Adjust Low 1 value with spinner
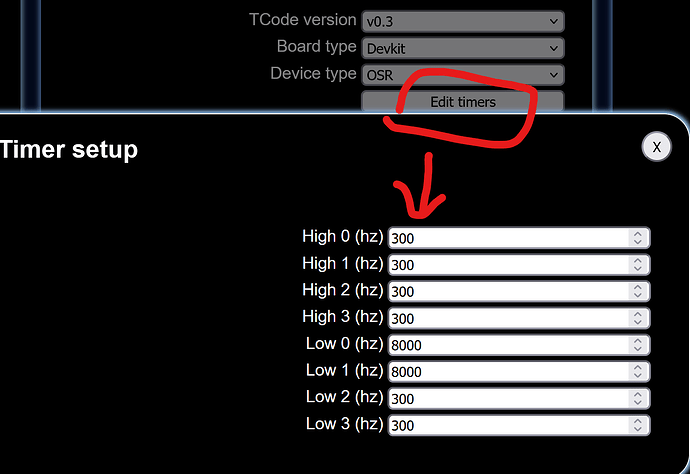The width and height of the screenshot is (690, 474). (637, 371)
